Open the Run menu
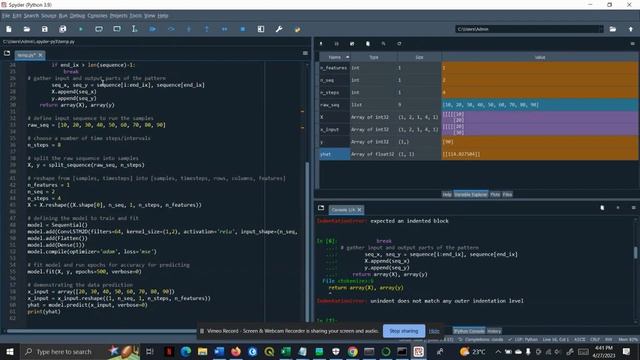The height and width of the screenshot is (360, 640). 63,16
